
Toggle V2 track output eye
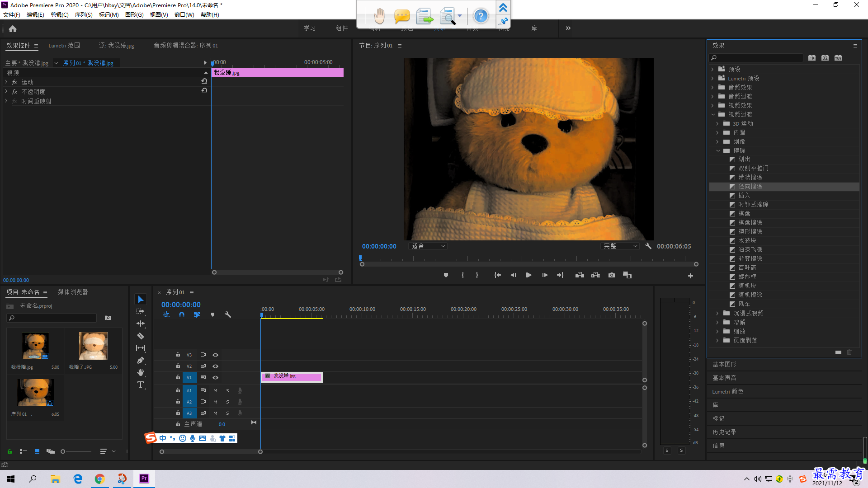click(216, 366)
